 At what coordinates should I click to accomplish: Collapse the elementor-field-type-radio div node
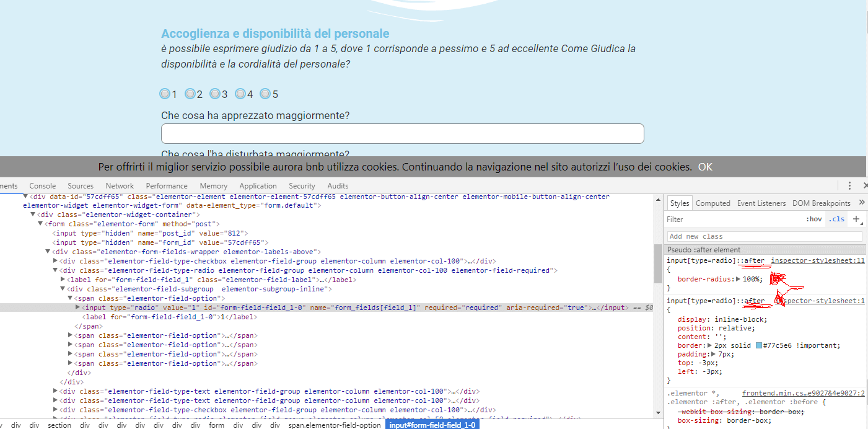55,270
